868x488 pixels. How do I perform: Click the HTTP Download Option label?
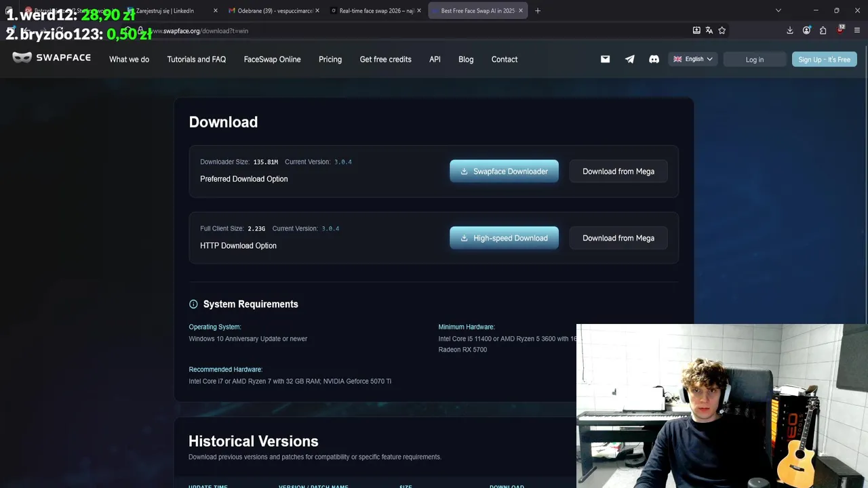pyautogui.click(x=238, y=245)
